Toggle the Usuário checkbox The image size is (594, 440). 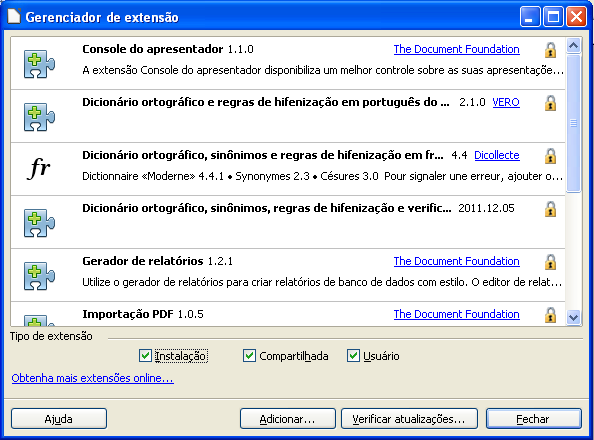[353, 356]
